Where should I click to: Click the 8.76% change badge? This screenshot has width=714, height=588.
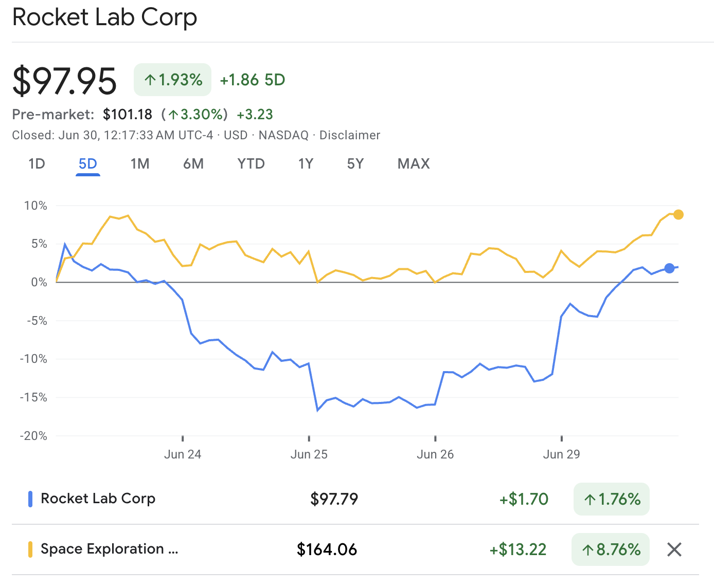point(611,549)
